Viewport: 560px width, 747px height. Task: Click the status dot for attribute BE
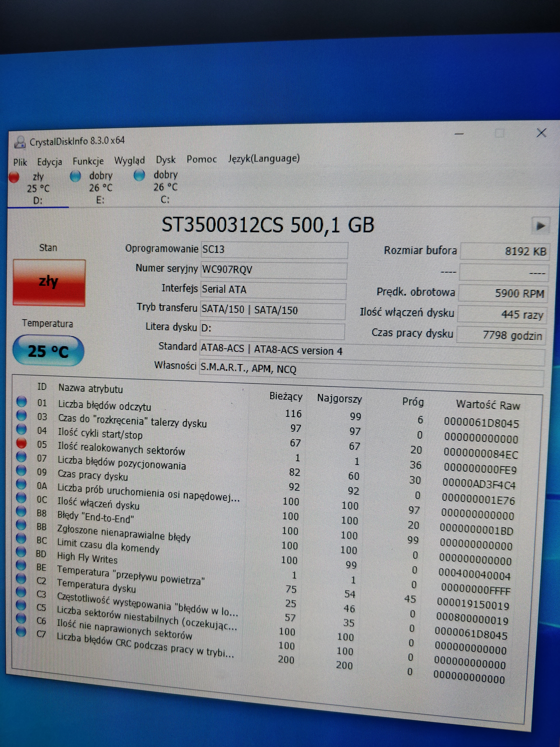tap(21, 565)
